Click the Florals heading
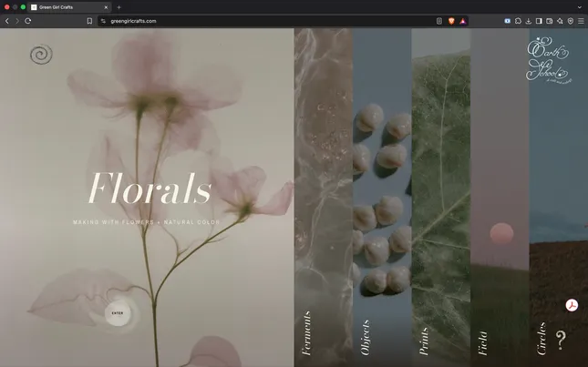Image resolution: width=588 pixels, height=367 pixels. tap(150, 188)
